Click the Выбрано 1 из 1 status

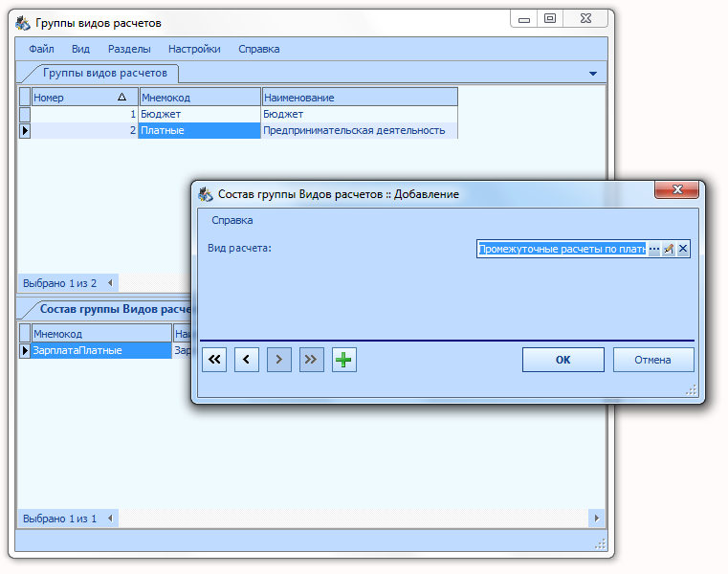click(x=60, y=519)
